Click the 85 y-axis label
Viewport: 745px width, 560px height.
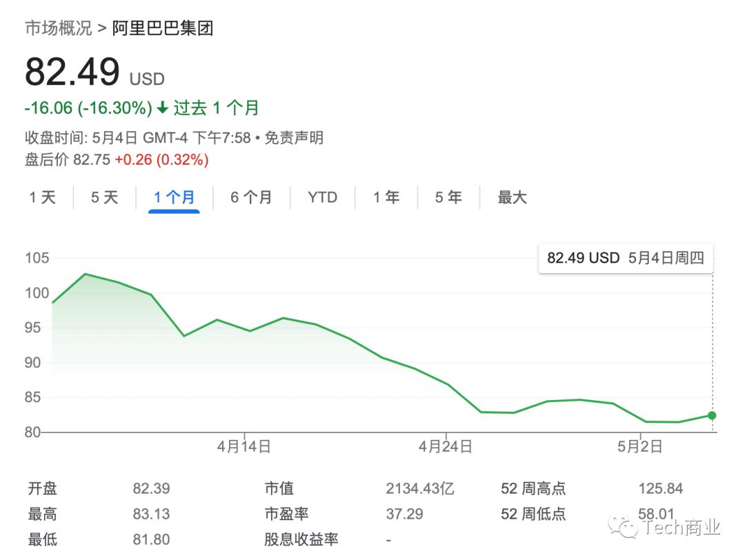(x=33, y=397)
